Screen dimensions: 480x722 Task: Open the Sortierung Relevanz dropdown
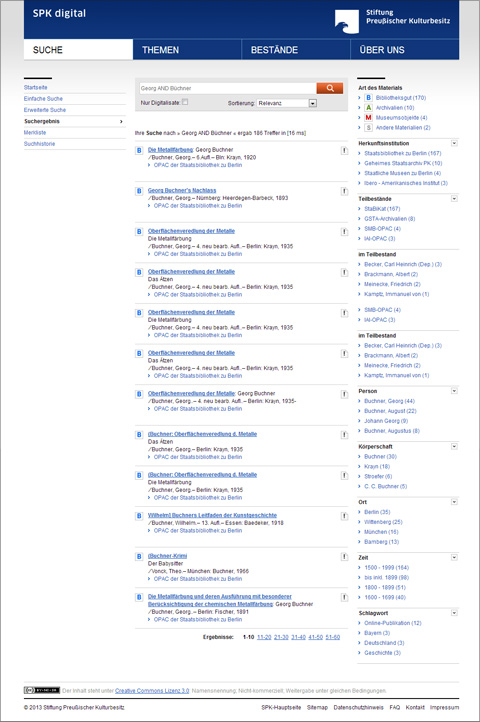[x=287, y=103]
